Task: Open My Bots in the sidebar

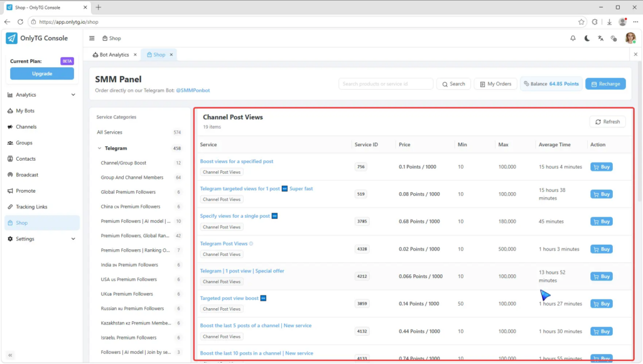Action: pos(42,110)
